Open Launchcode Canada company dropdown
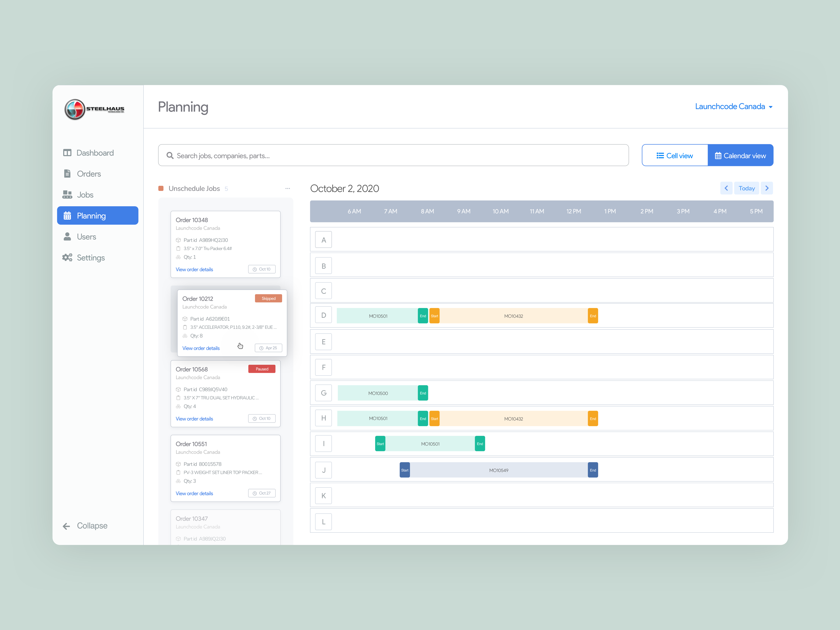 coord(733,107)
